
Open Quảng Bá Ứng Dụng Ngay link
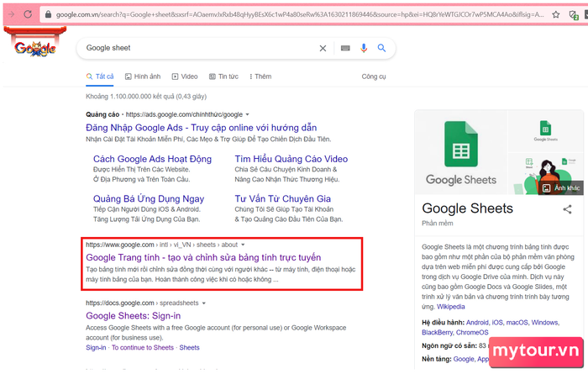[x=149, y=199]
